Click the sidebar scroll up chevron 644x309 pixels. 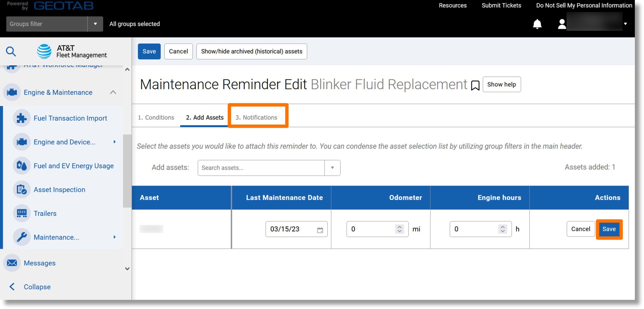tap(127, 69)
